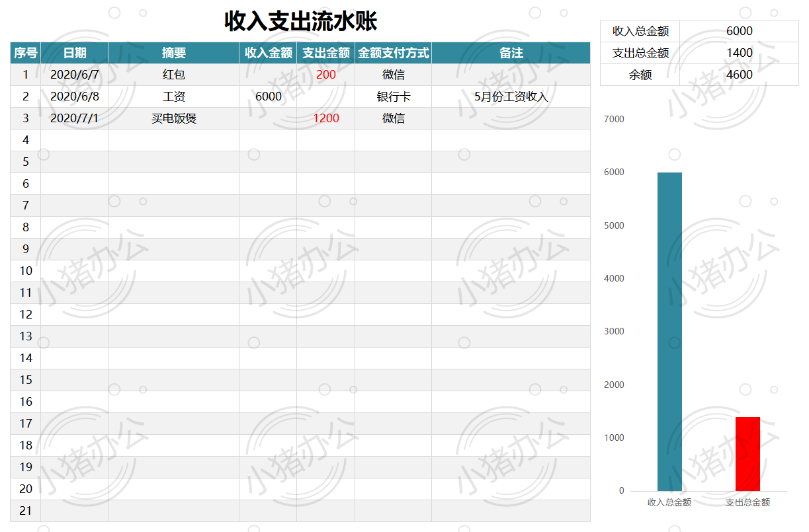Click the 金额支付方式 column header
Screen dimensions: 809x532
[394, 53]
